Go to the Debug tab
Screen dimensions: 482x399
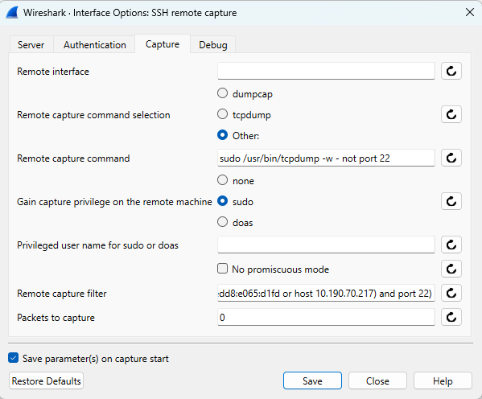click(x=213, y=45)
